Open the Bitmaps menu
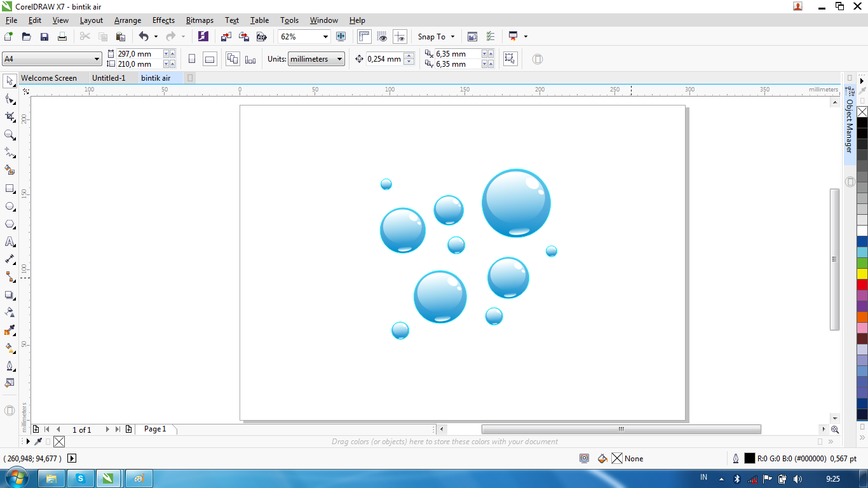 pos(200,20)
